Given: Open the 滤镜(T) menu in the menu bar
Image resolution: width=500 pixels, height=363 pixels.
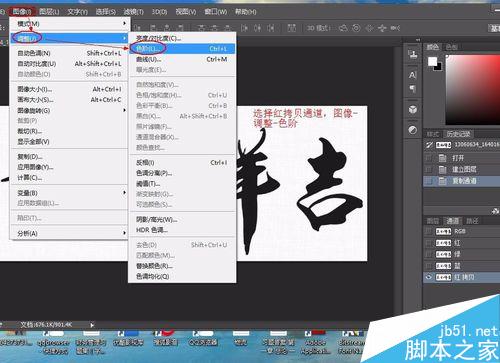Looking at the screenshot, I should (x=133, y=12).
